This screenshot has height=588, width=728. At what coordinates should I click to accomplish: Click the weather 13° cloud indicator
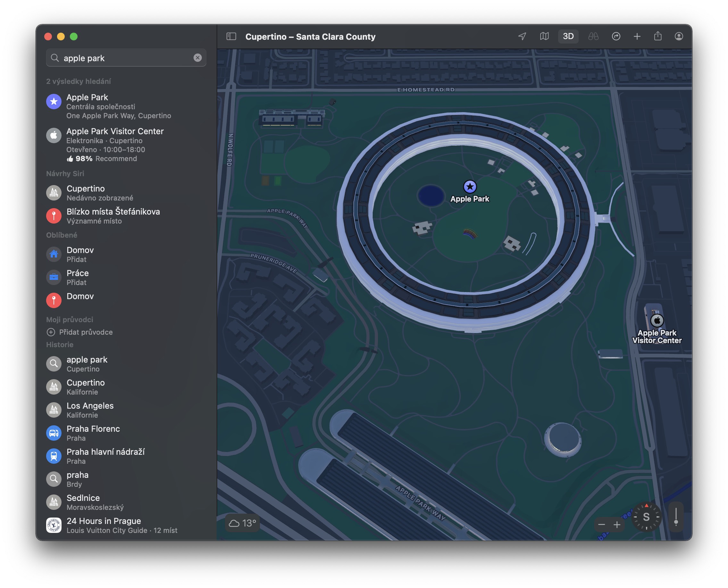coord(242,523)
